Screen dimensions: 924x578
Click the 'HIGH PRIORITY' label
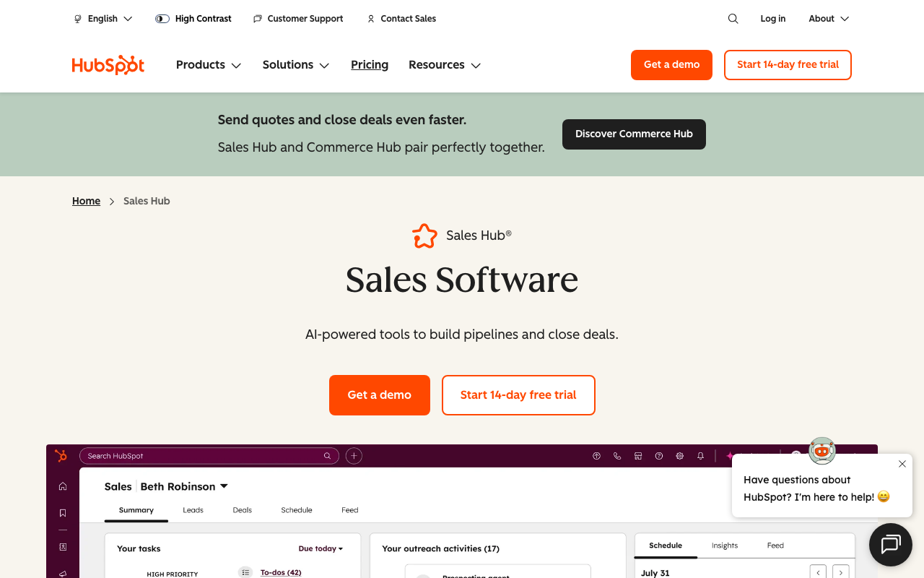tap(172, 574)
